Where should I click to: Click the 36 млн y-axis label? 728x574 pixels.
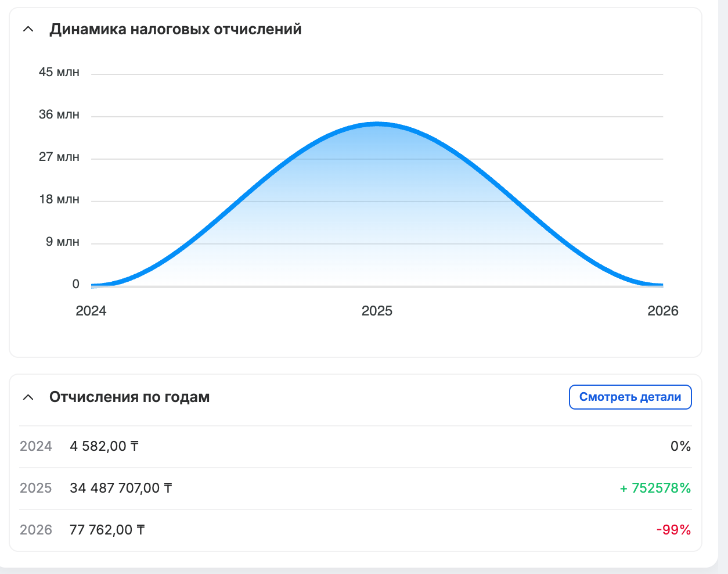point(59,114)
